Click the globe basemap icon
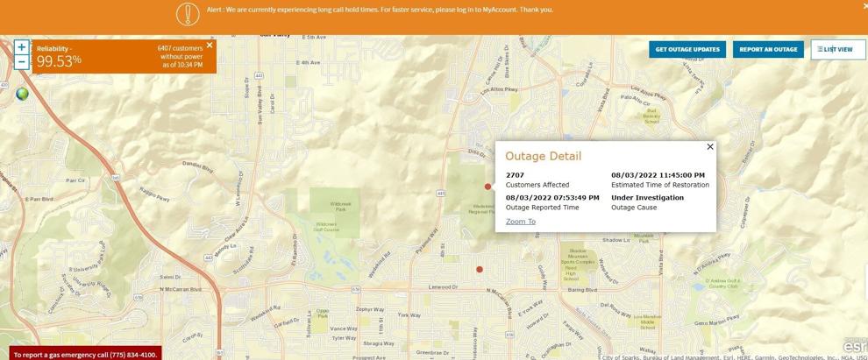868x360 pixels. click(x=22, y=94)
